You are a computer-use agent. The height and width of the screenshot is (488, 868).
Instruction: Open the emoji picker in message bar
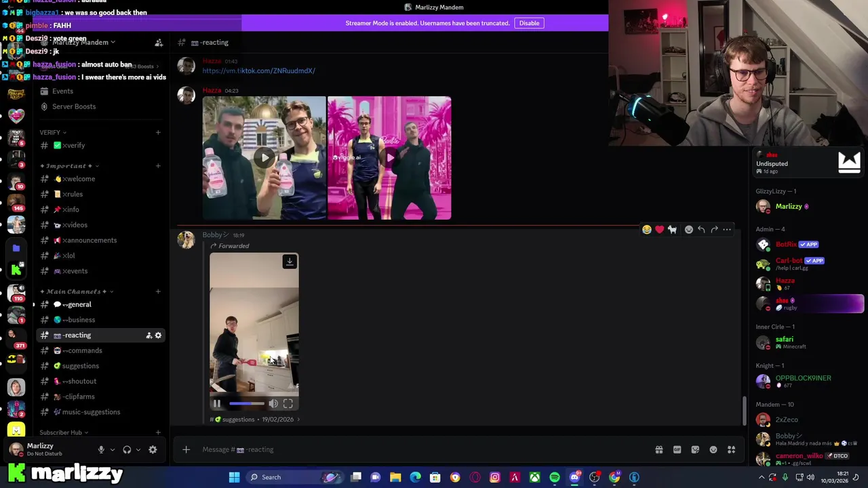pyautogui.click(x=713, y=449)
